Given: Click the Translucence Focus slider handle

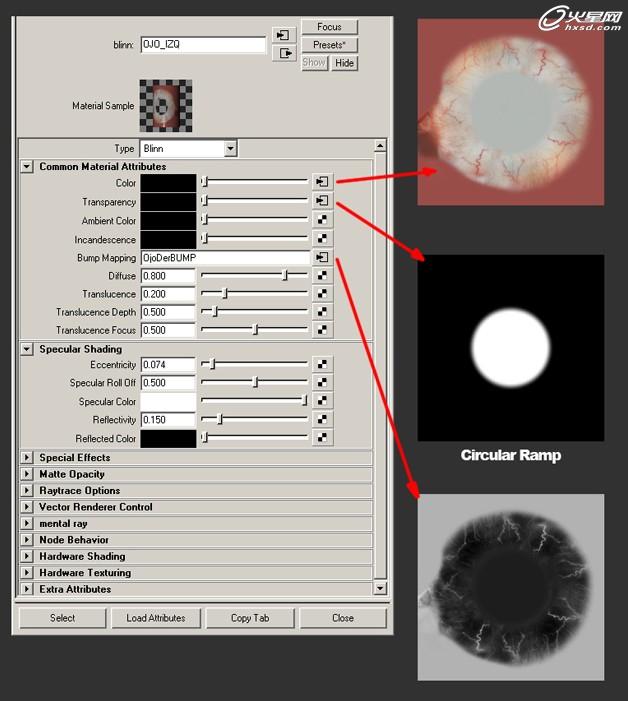Looking at the screenshot, I should pos(255,329).
